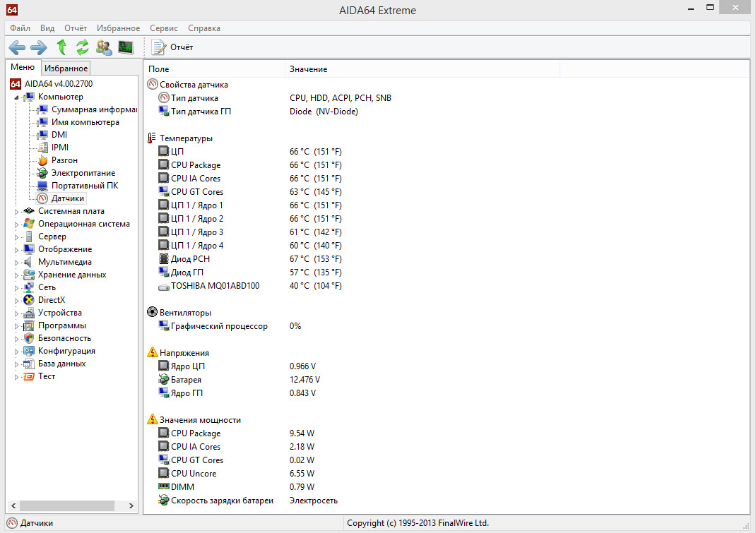Viewport: 756px width, 533px height.
Task: Expand the Сервер tree node
Action: tap(16, 237)
